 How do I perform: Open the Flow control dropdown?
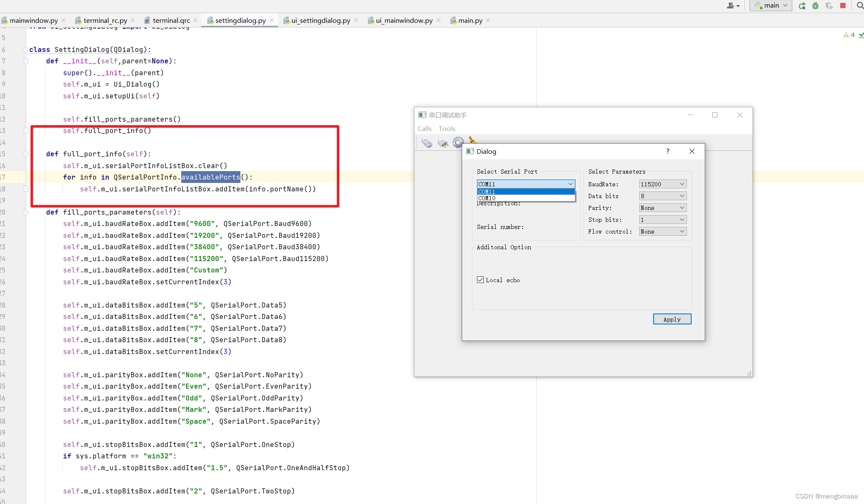tap(662, 232)
